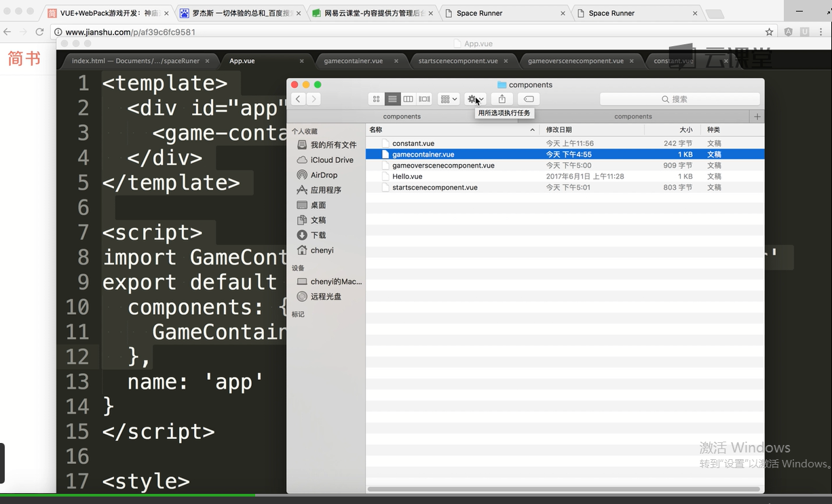Add a new Finder tab
The width and height of the screenshot is (832, 504).
pos(757,117)
